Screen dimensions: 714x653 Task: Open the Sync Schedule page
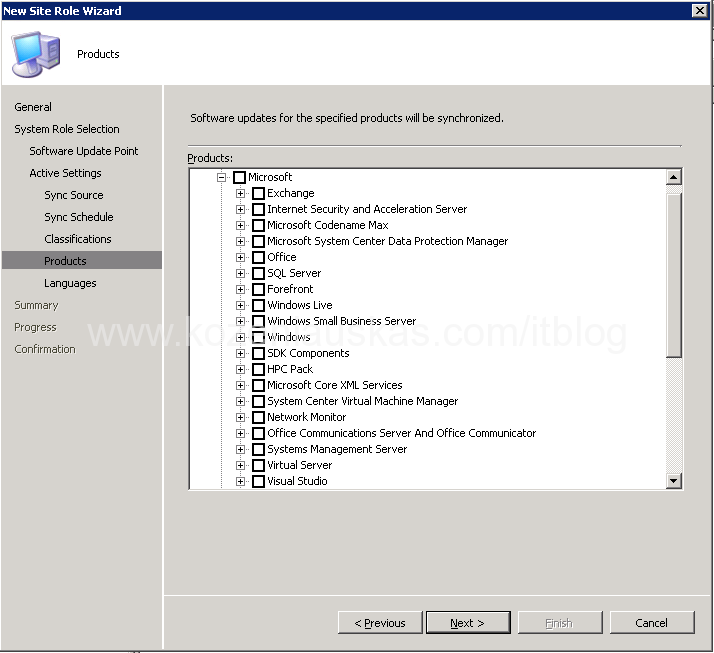(x=79, y=217)
